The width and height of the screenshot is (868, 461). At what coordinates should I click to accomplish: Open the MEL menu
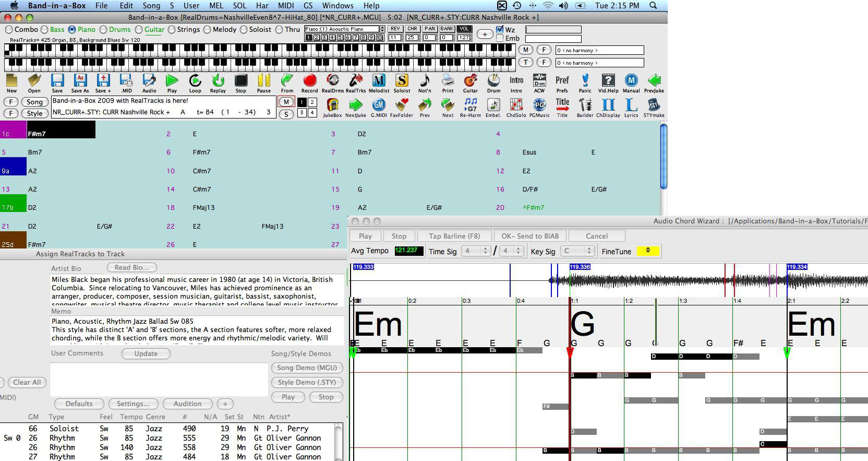pyautogui.click(x=216, y=6)
